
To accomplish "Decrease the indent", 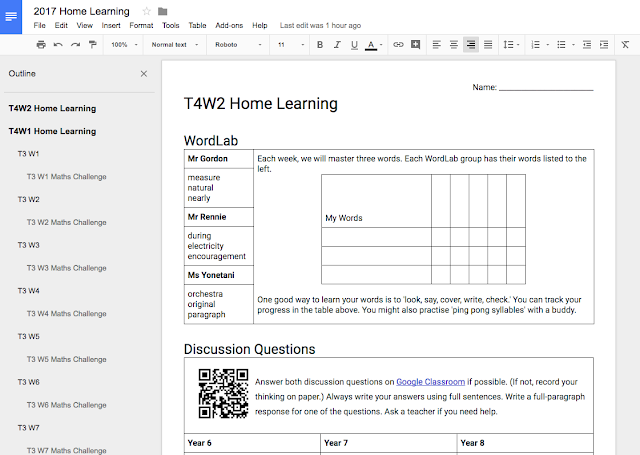I will tap(587, 44).
